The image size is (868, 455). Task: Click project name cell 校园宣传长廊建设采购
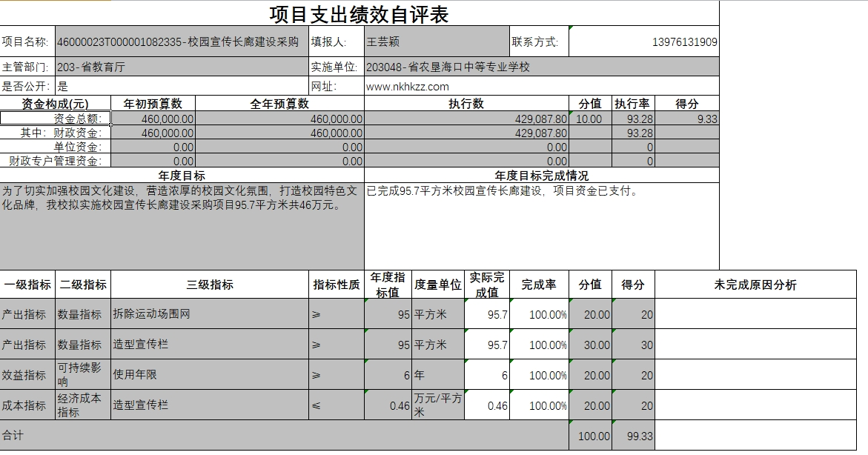point(182,41)
